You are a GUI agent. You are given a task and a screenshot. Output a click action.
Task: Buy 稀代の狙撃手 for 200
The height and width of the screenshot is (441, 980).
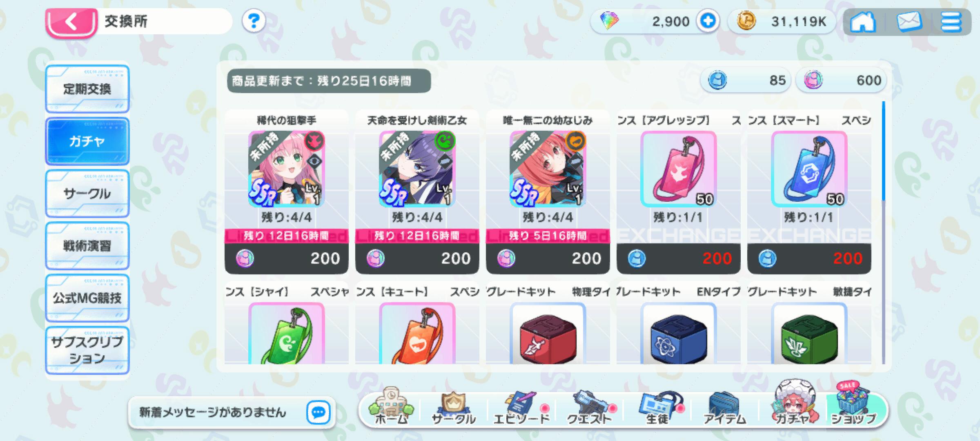(x=286, y=258)
